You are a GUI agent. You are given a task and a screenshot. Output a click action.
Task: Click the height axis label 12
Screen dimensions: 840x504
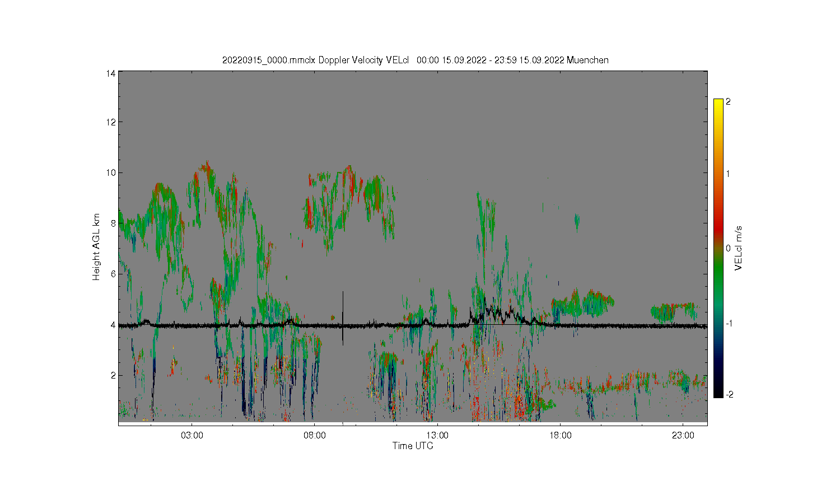pos(111,122)
